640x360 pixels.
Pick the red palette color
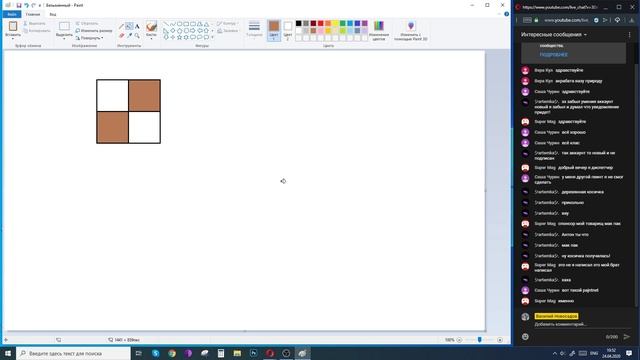[x=320, y=23]
